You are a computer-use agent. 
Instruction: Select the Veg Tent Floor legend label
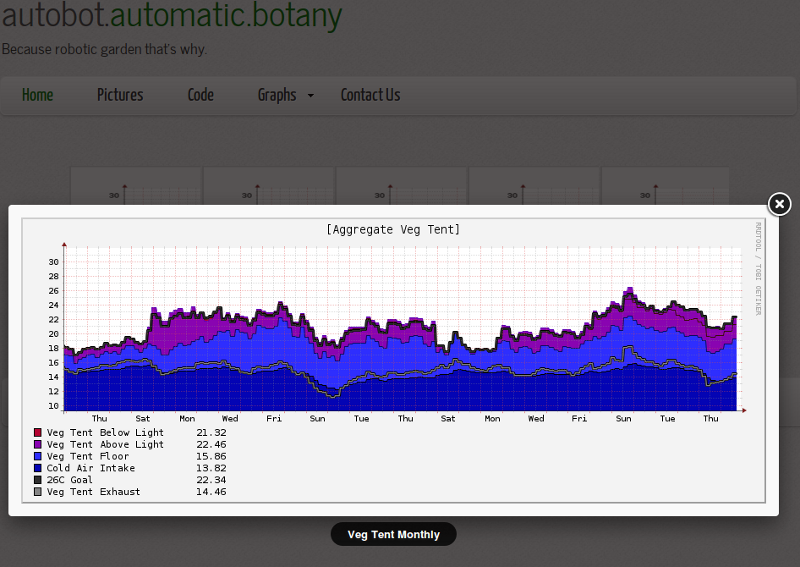[88, 456]
